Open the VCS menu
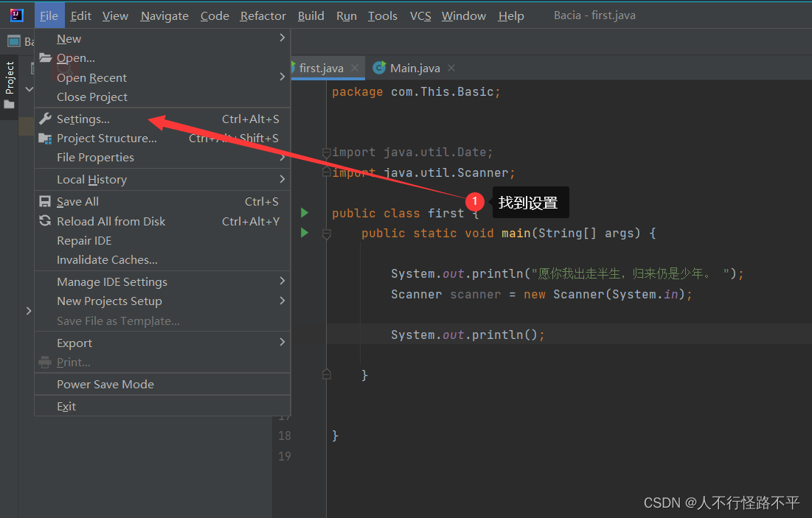 [420, 16]
